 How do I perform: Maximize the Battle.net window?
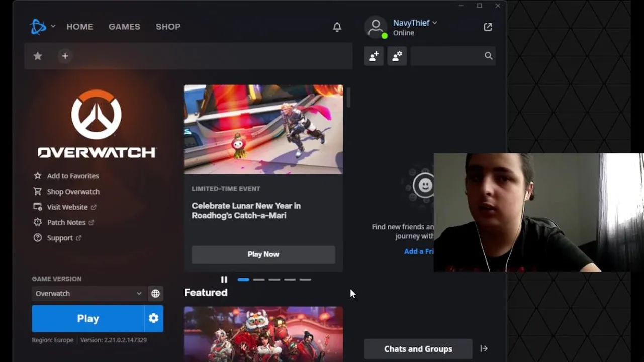[x=479, y=6]
